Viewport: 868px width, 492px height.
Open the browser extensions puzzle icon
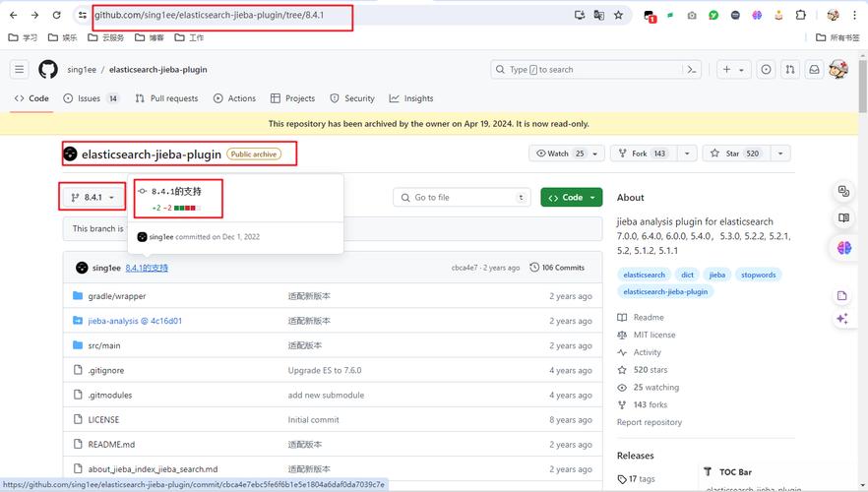pyautogui.click(x=800, y=15)
